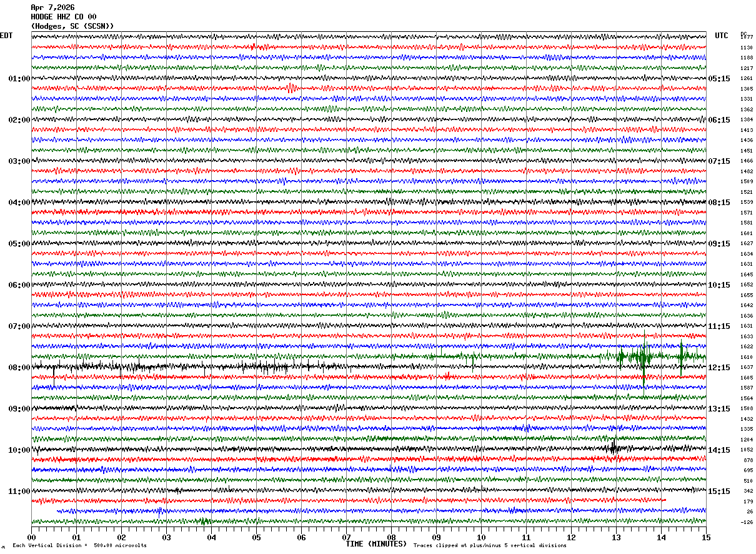
Task: Click the 'EDT' time zone label
Action: (6, 36)
